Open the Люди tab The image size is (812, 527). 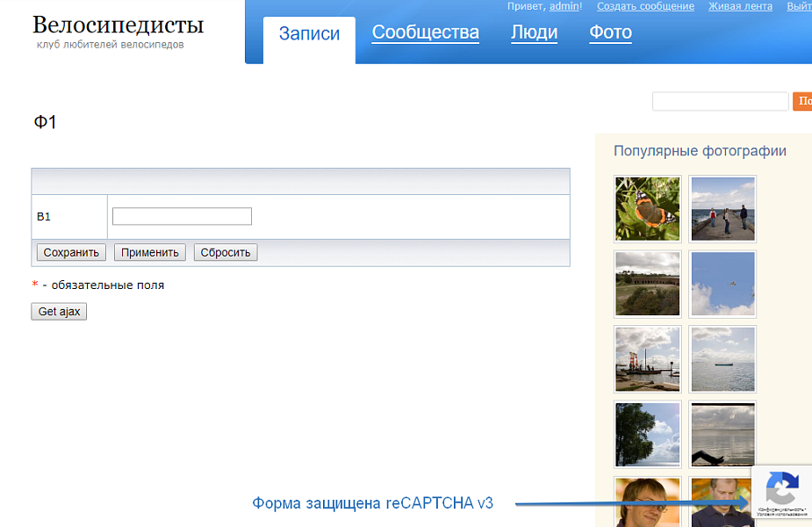pyautogui.click(x=534, y=33)
